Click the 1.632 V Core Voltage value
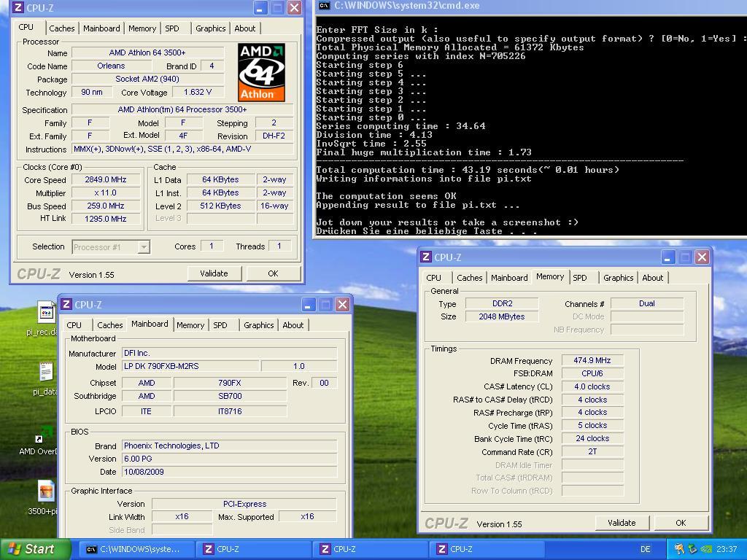Image resolution: width=747 pixels, height=560 pixels. 198,92
